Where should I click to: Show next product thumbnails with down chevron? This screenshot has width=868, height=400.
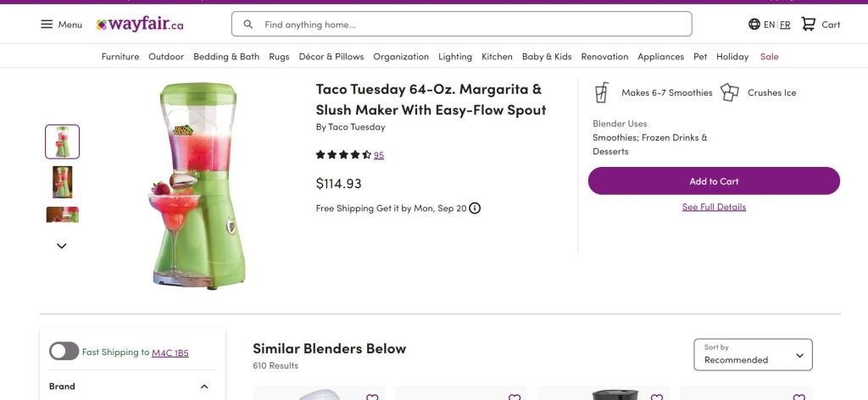click(x=62, y=246)
